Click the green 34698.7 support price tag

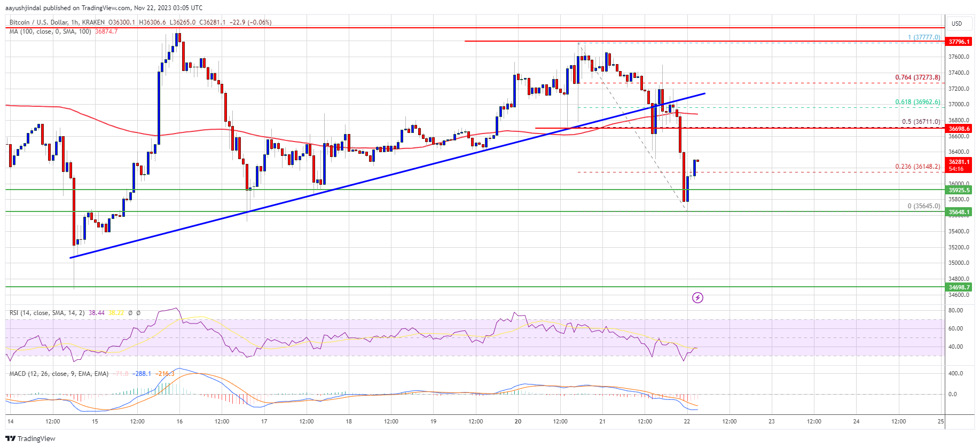point(959,287)
